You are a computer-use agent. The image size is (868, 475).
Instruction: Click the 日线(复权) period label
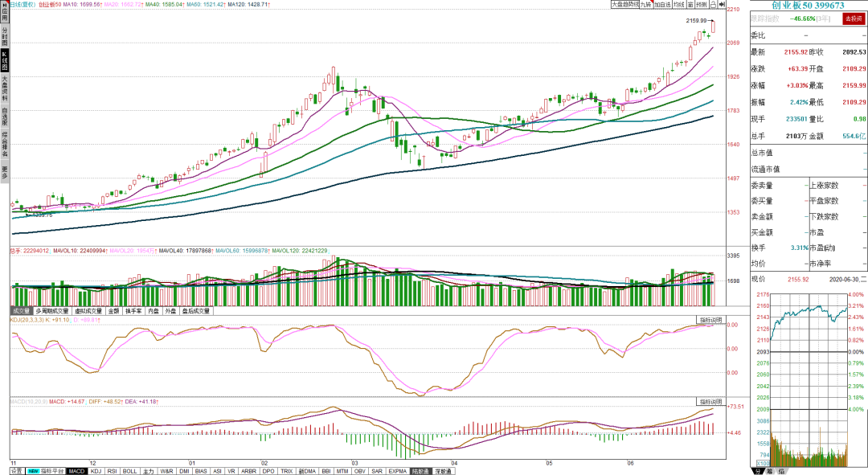(x=23, y=5)
